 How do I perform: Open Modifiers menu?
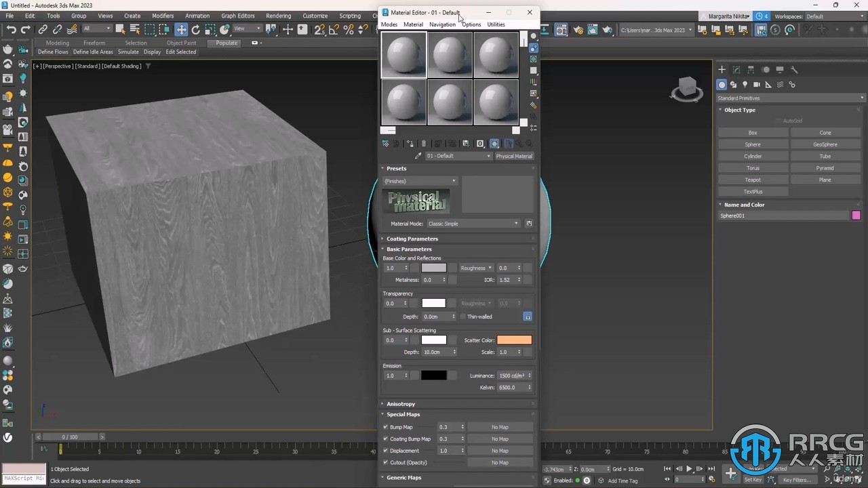163,16
